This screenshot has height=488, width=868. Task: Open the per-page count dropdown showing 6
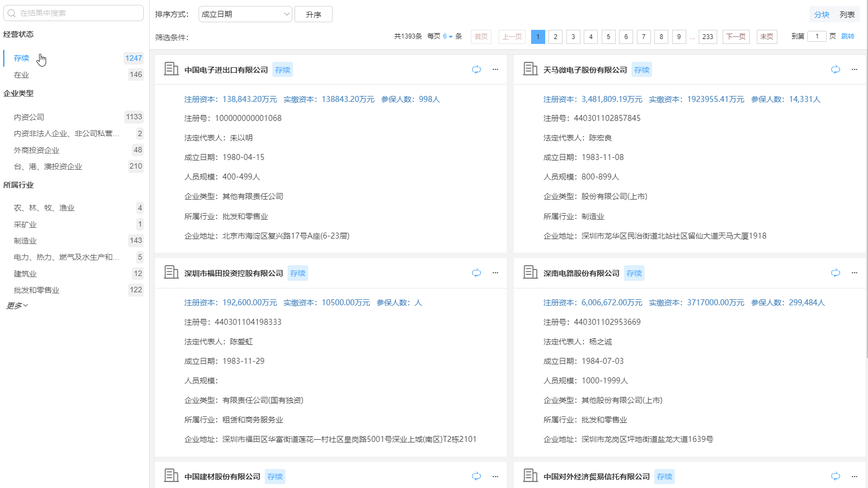tap(447, 36)
